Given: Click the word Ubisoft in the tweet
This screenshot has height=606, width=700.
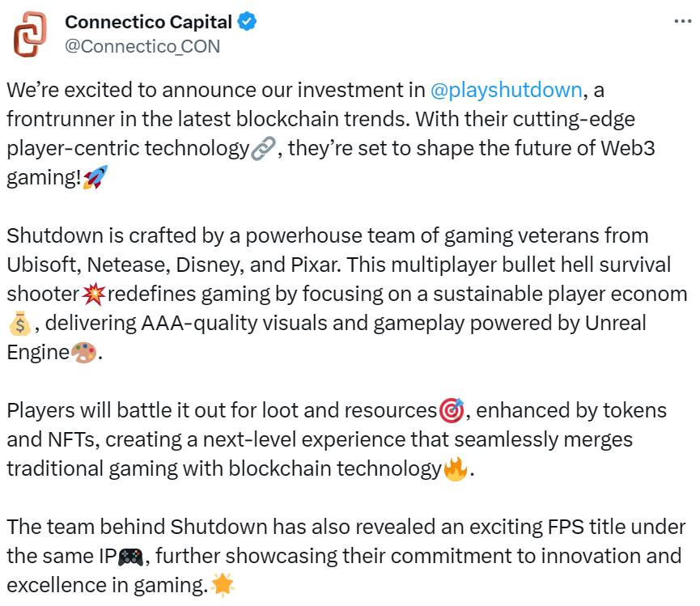Looking at the screenshot, I should (x=40, y=265).
